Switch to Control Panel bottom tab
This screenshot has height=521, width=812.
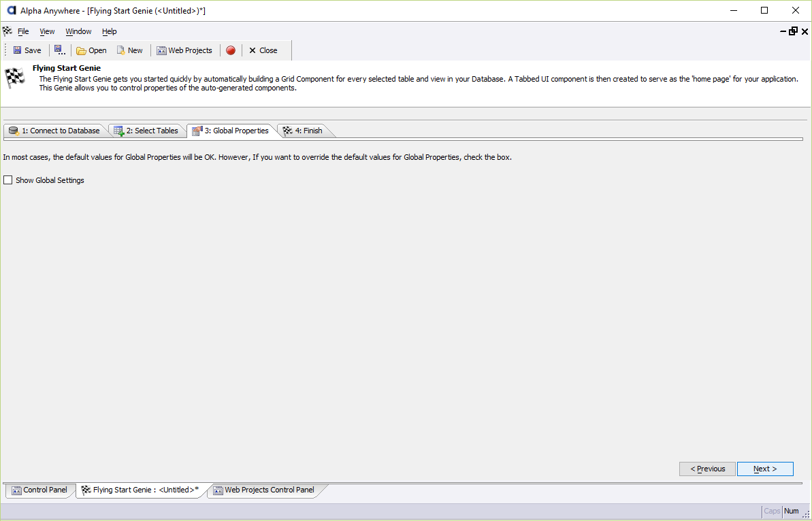40,490
